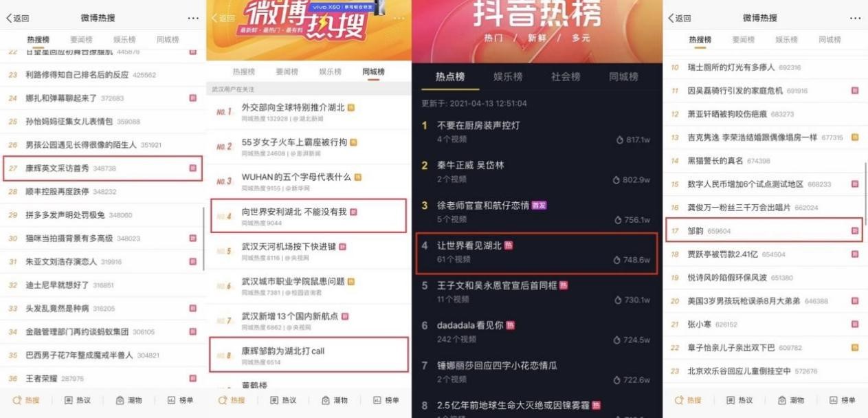
Task: Open the 不要在厨房装声控灯 Douyin entry
Action: [x=536, y=132]
